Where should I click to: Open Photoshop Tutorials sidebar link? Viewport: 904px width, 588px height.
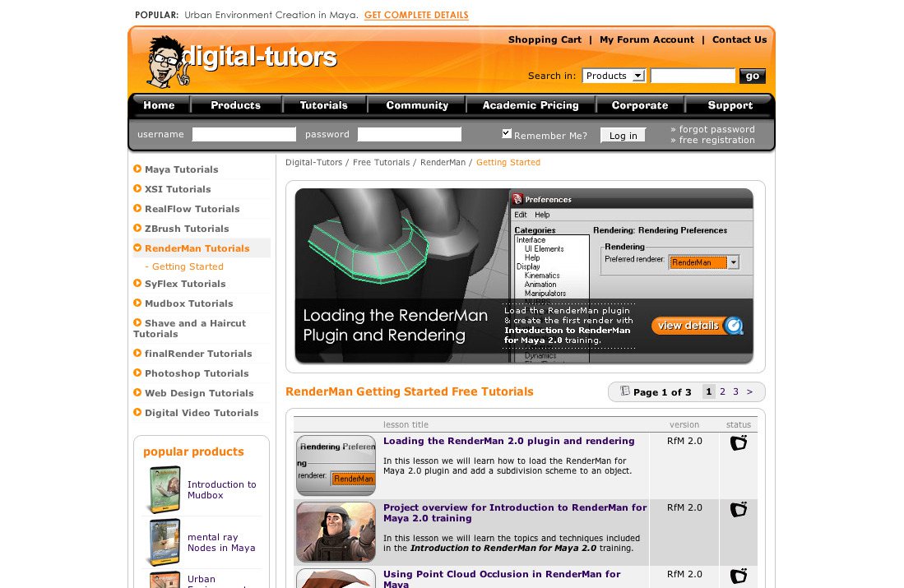pyautogui.click(x=197, y=373)
